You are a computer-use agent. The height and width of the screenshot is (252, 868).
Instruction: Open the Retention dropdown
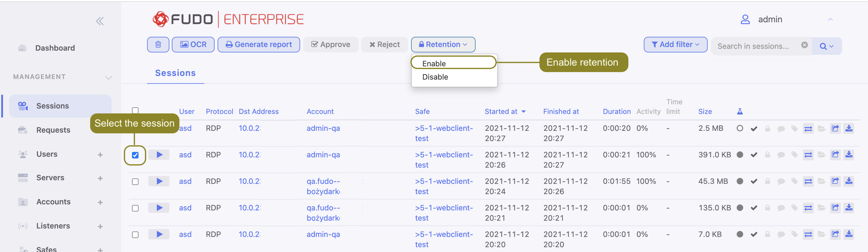(443, 45)
